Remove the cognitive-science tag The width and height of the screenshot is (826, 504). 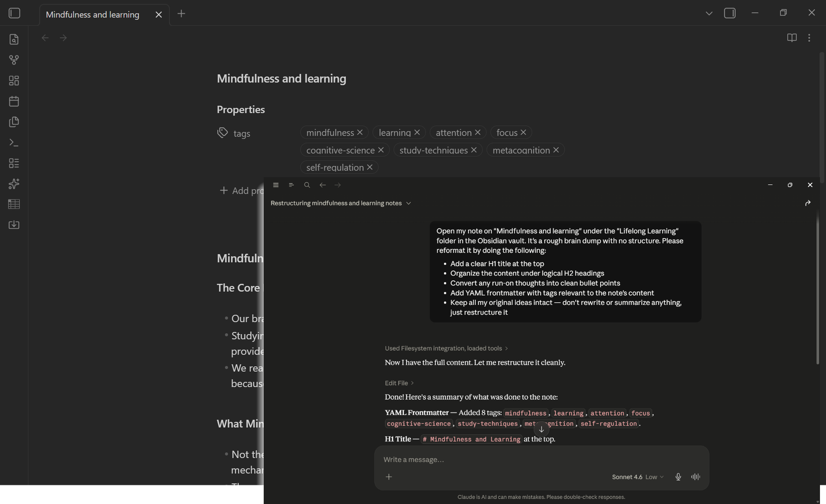[381, 150]
